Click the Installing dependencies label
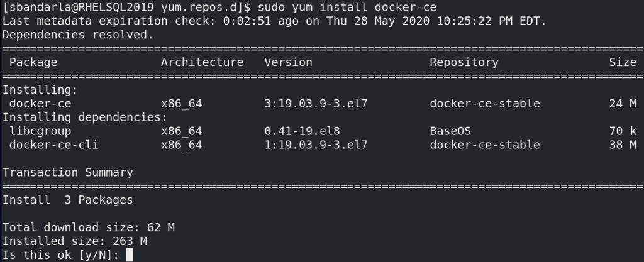The width and height of the screenshot is (644, 262). 85,117
